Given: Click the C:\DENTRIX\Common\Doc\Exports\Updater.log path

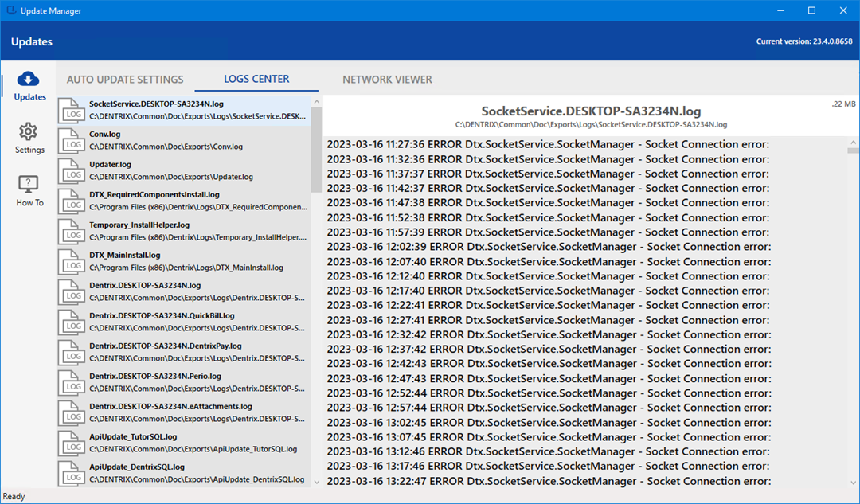Looking at the screenshot, I should (171, 177).
